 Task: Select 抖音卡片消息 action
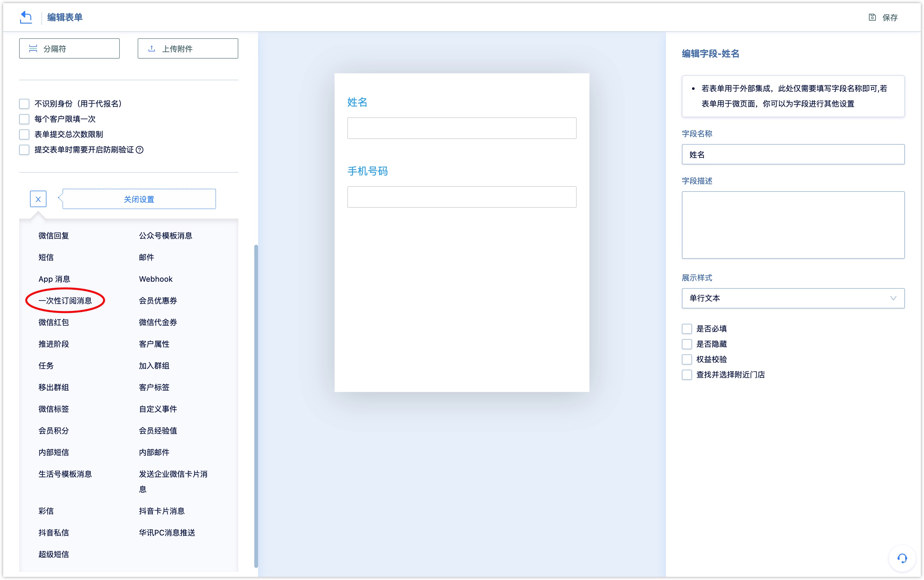click(x=162, y=511)
